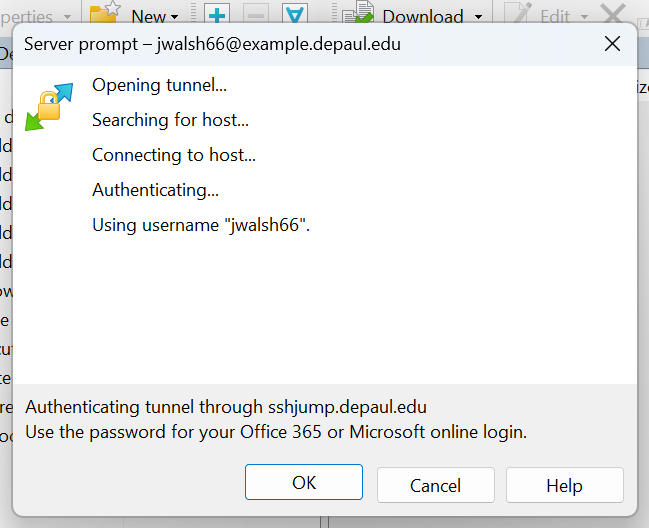Click the Download label in the toolbar
The width and height of the screenshot is (649, 528).
pyautogui.click(x=423, y=16)
